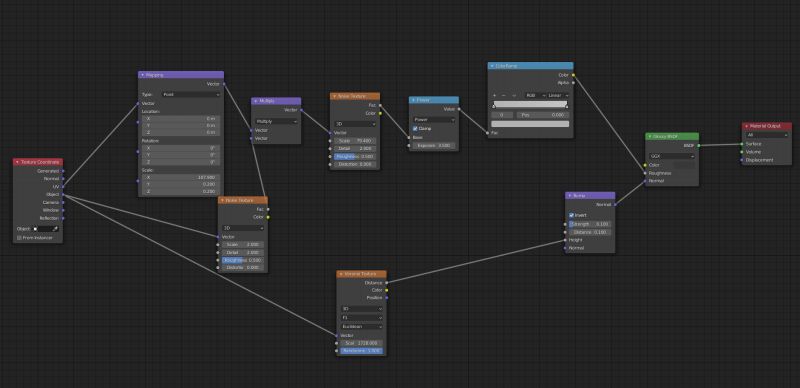This screenshot has width=800, height=388.
Task: Click the Distance output socket on Voronoi Texture
Action: tap(387, 282)
